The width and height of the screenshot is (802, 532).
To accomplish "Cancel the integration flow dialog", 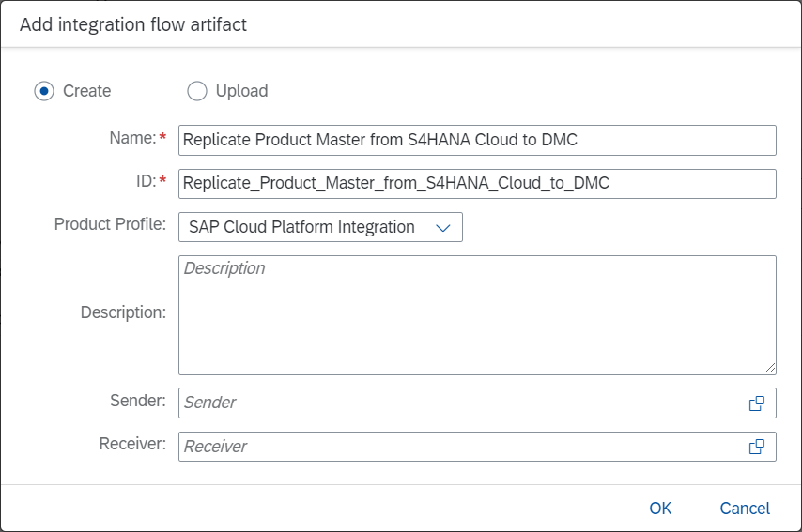I will (745, 509).
